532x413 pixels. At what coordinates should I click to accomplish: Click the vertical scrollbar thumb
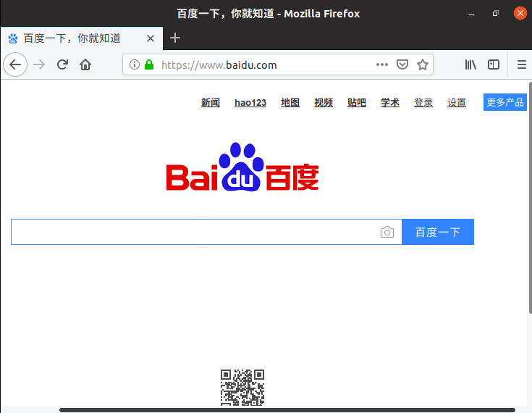click(530, 198)
